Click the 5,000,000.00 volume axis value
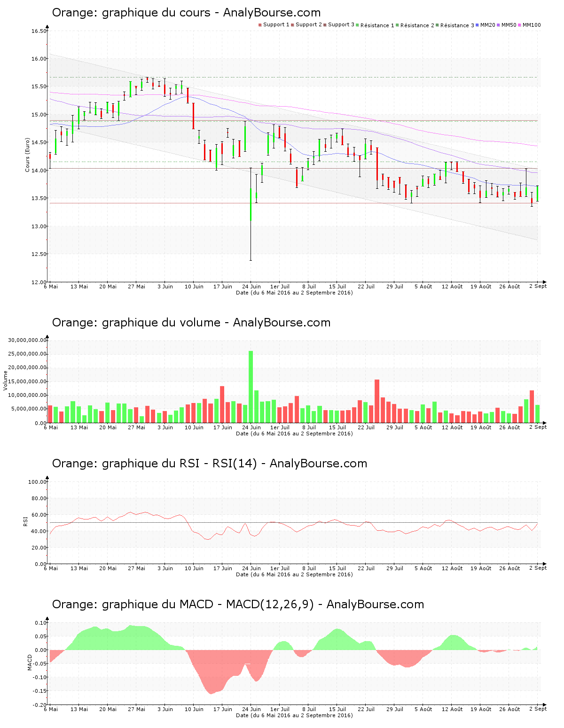The width and height of the screenshot is (564, 728). (x=29, y=409)
